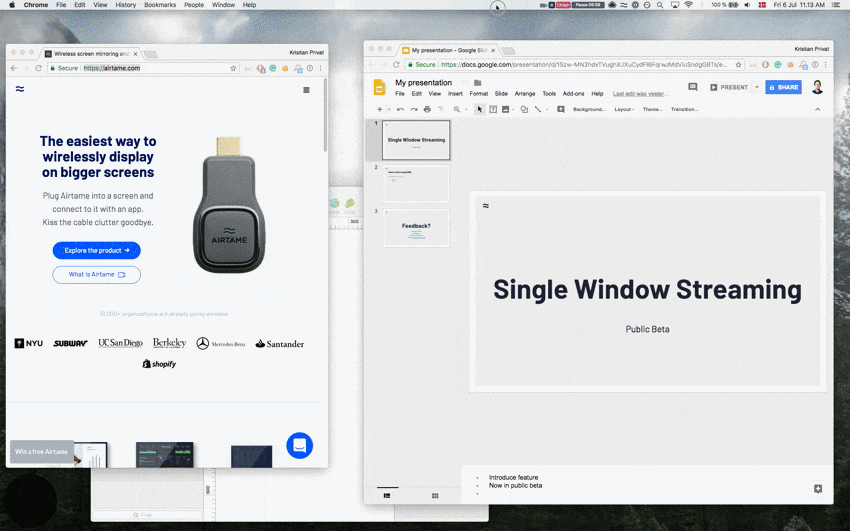850x531 pixels.
Task: Open Google account avatar in Slides
Action: point(817,87)
